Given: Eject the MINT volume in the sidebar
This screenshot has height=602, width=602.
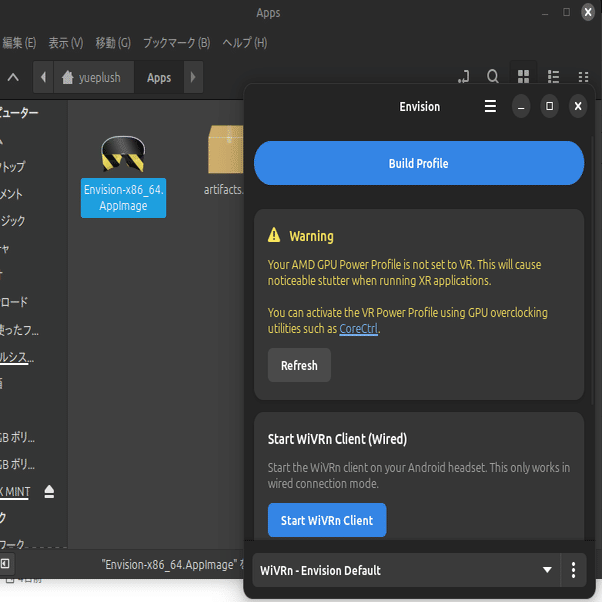Looking at the screenshot, I should point(49,491).
